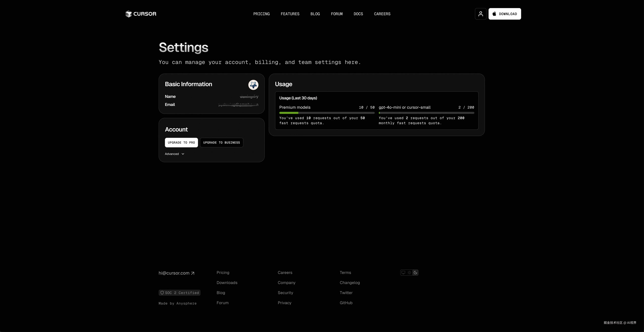Viewport: 644px width, 332px height.
Task: Open the GitHub footer link
Action: 346,303
